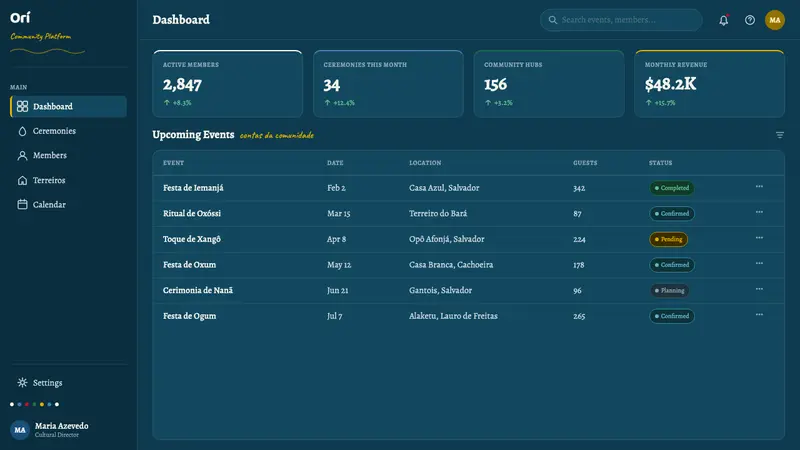The width and height of the screenshot is (800, 450).
Task: Open the Active Members card
Action: (228, 84)
